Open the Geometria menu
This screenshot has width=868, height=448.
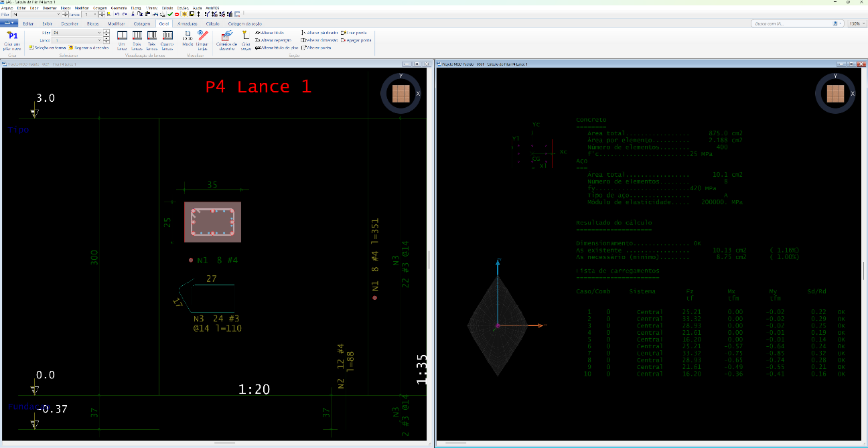[x=120, y=8]
